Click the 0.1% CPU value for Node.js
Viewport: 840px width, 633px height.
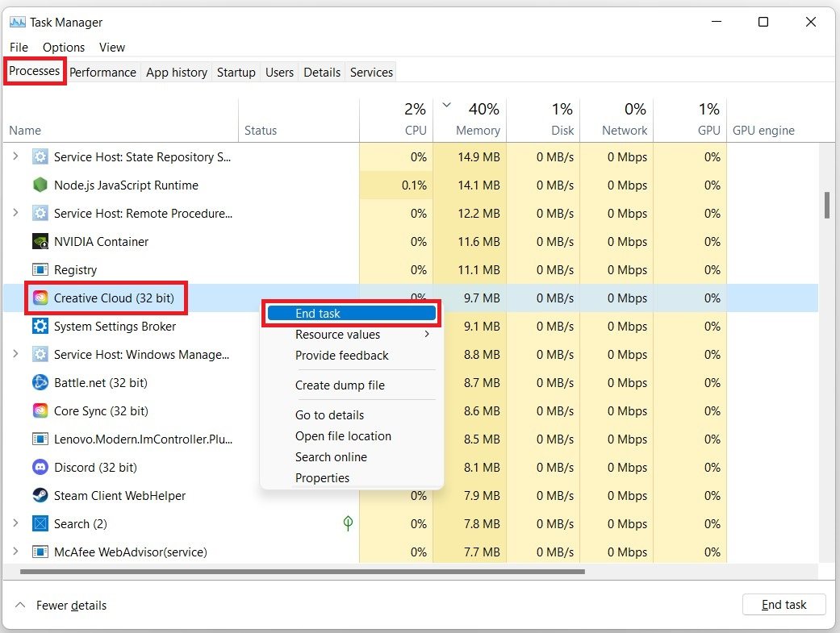point(414,185)
